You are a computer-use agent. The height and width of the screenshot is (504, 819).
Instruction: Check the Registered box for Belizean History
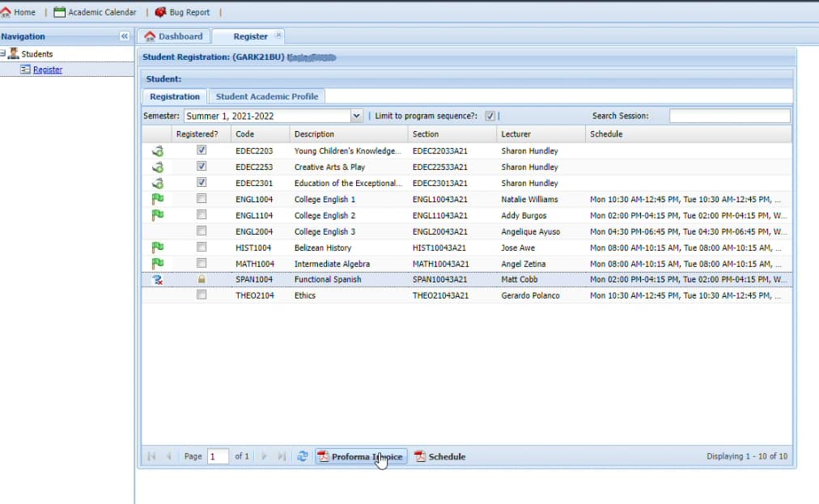point(202,248)
